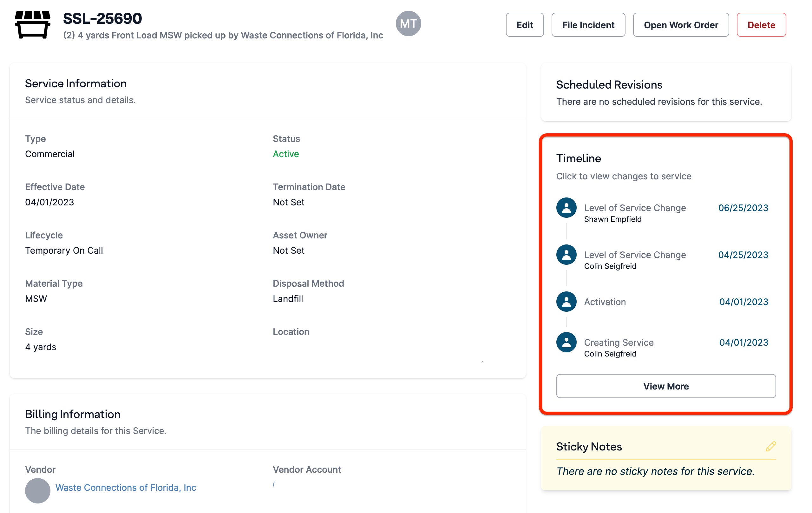The image size is (812, 513).
Task: Click the vendor gray avatar circle
Action: point(37,490)
